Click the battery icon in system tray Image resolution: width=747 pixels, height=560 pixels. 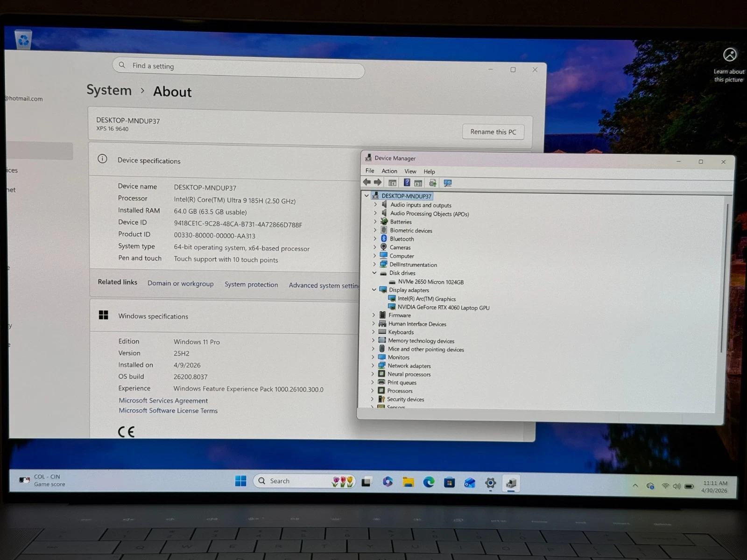click(689, 486)
